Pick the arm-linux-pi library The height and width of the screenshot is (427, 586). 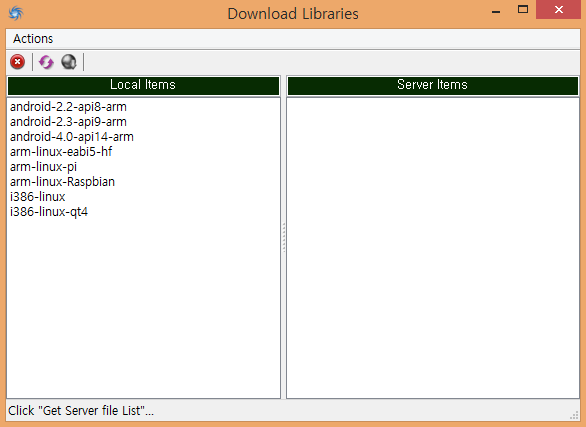click(x=43, y=167)
